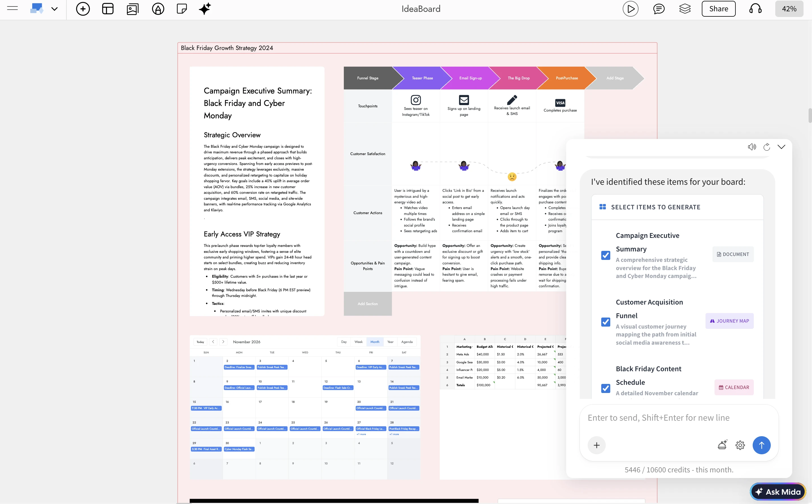812x504 pixels.
Task: Open the board dropdown arrow top-left
Action: [54, 9]
